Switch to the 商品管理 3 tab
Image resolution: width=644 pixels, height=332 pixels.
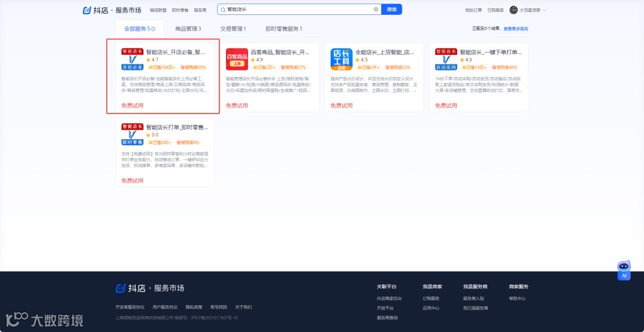click(x=188, y=29)
